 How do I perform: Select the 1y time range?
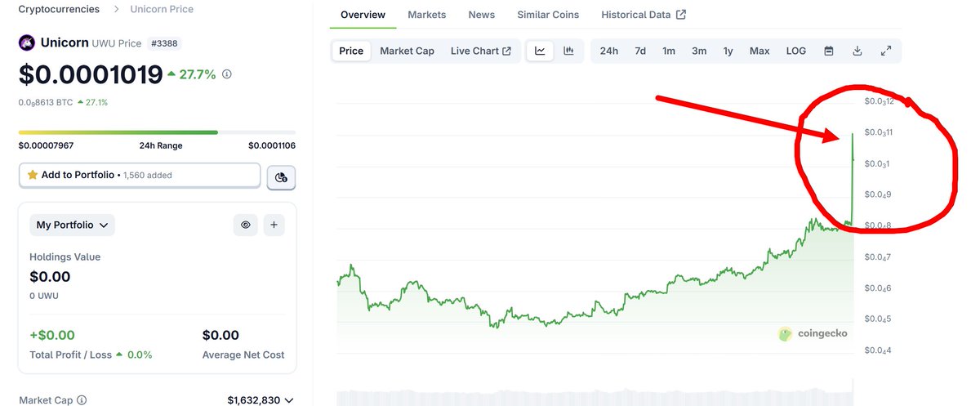click(728, 51)
